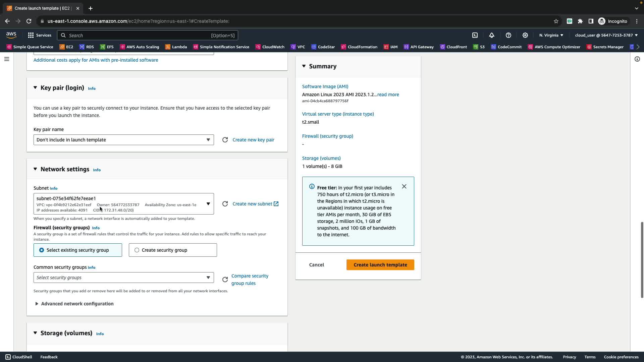Open the Key pair name dropdown
This screenshot has width=644, height=362.
pyautogui.click(x=123, y=140)
